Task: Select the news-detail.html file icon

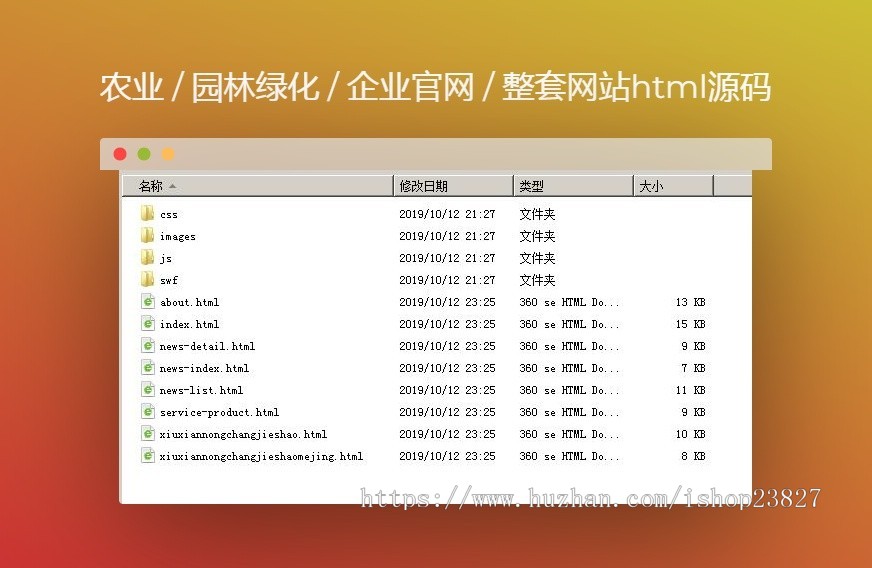Action: (x=148, y=345)
